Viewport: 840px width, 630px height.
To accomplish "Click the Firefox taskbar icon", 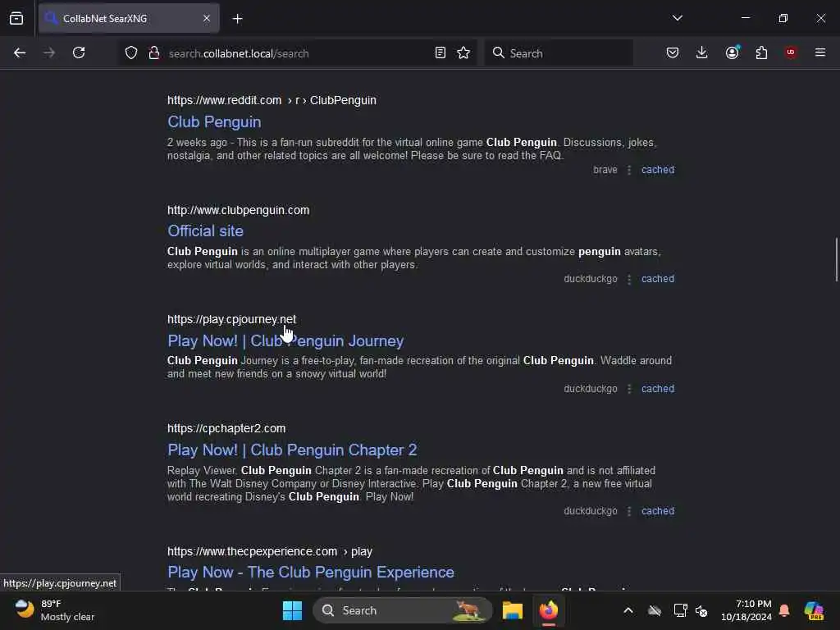I will point(549,610).
